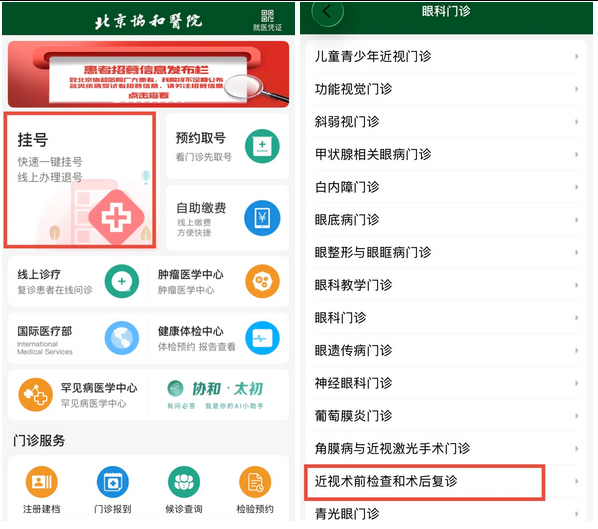Open the 门诊报到 calendar icon
This screenshot has height=529, width=598.
113,482
